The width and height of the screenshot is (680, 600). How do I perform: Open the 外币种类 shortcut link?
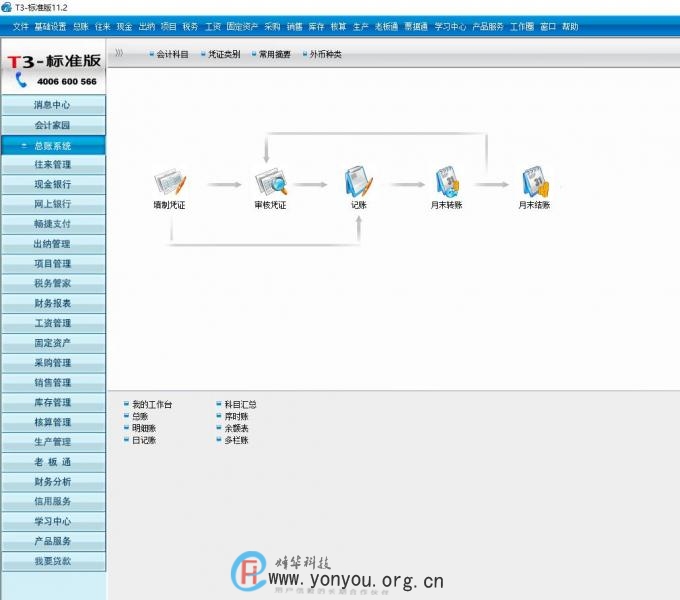[325, 54]
